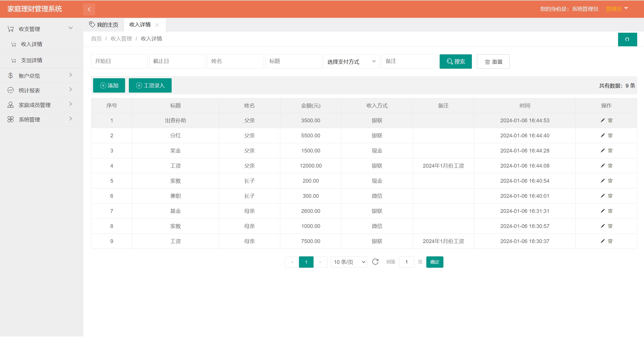
Task: Switch to the 我的主页 tab
Action: pyautogui.click(x=104, y=25)
